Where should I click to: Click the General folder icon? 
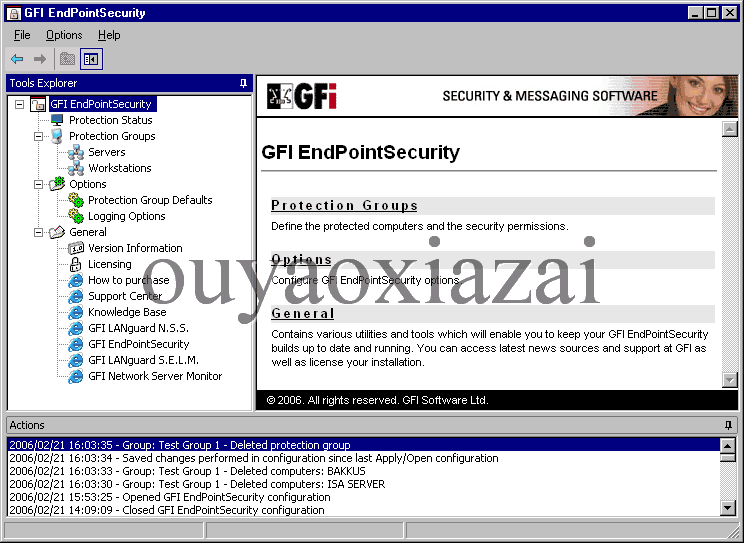coord(57,232)
